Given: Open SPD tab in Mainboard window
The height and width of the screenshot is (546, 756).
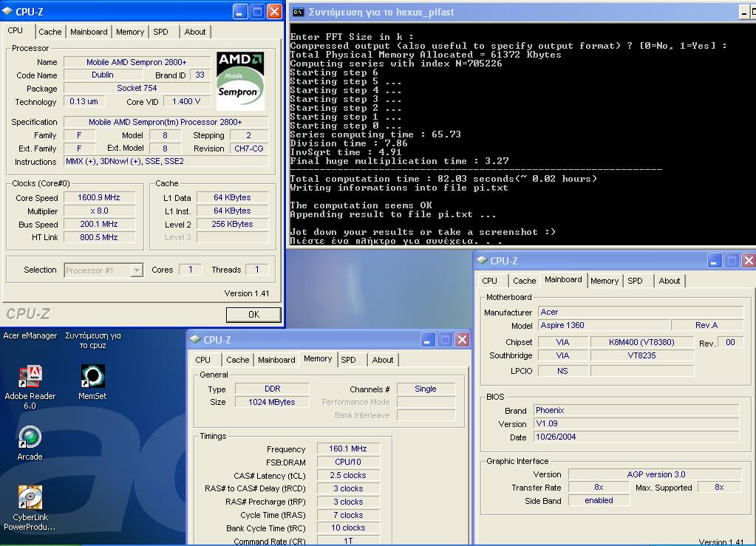Looking at the screenshot, I should (635, 281).
